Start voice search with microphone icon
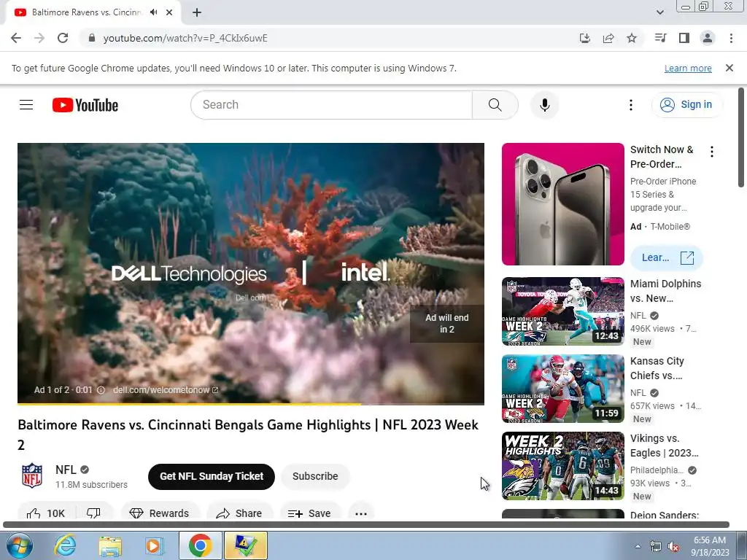747x560 pixels. (x=544, y=105)
